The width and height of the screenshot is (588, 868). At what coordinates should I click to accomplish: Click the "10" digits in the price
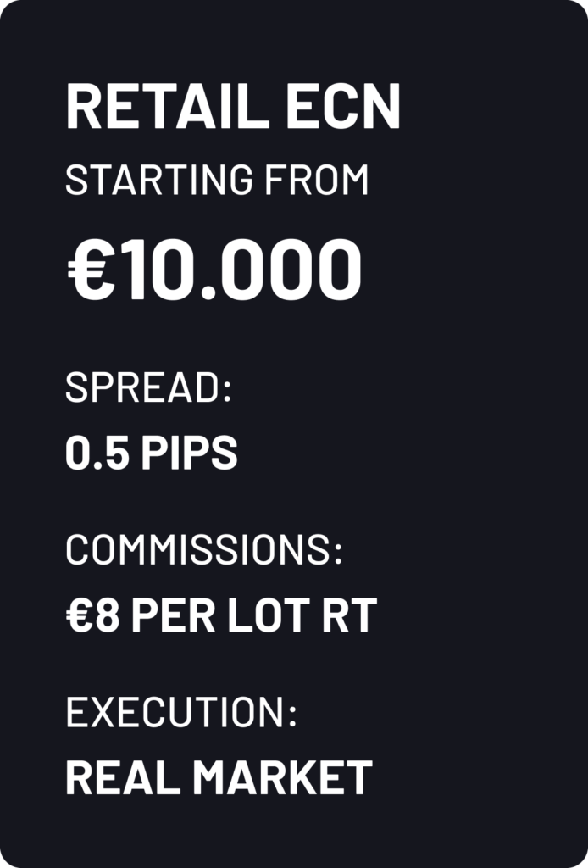point(151,271)
